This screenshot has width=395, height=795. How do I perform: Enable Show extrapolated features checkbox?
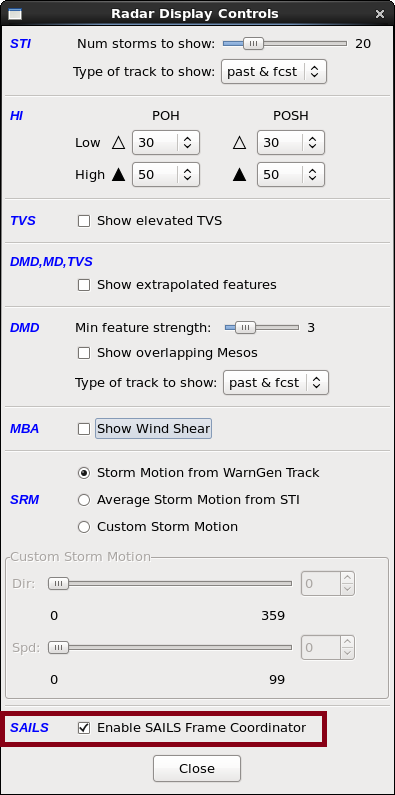coord(84,285)
